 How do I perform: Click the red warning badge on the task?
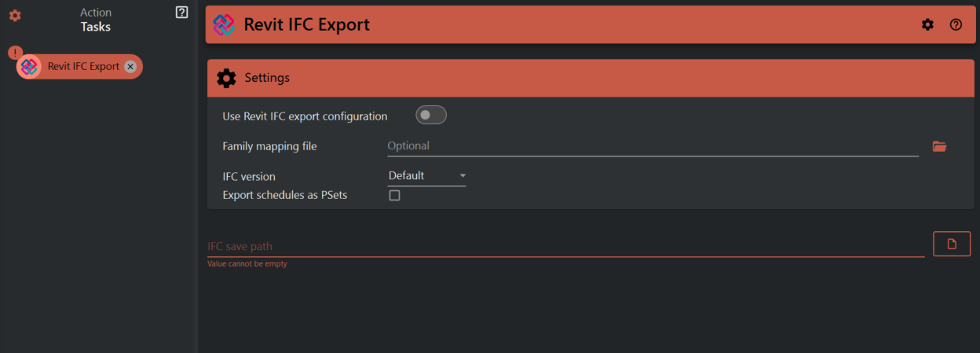click(x=14, y=53)
